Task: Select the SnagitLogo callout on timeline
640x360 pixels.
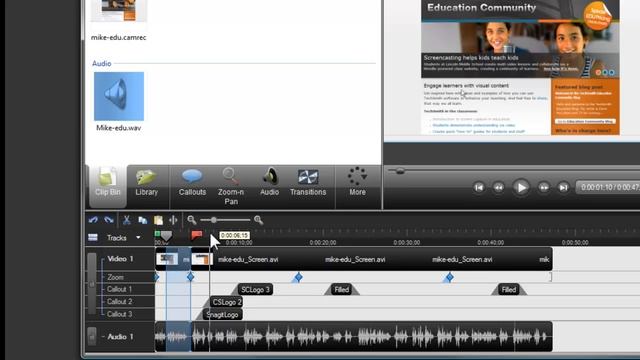Action: click(x=222, y=315)
